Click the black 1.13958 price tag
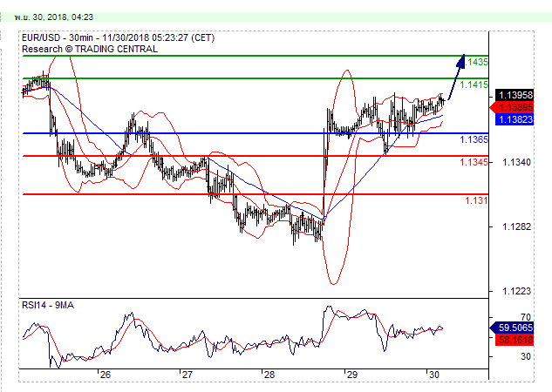Viewport: 552px width, 392px height. pyautogui.click(x=515, y=95)
